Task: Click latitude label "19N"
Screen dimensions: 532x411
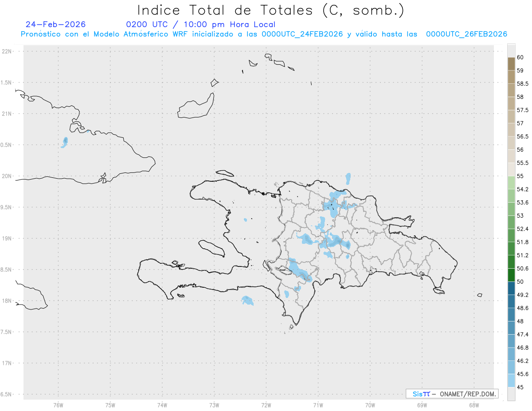Action: tap(7, 239)
